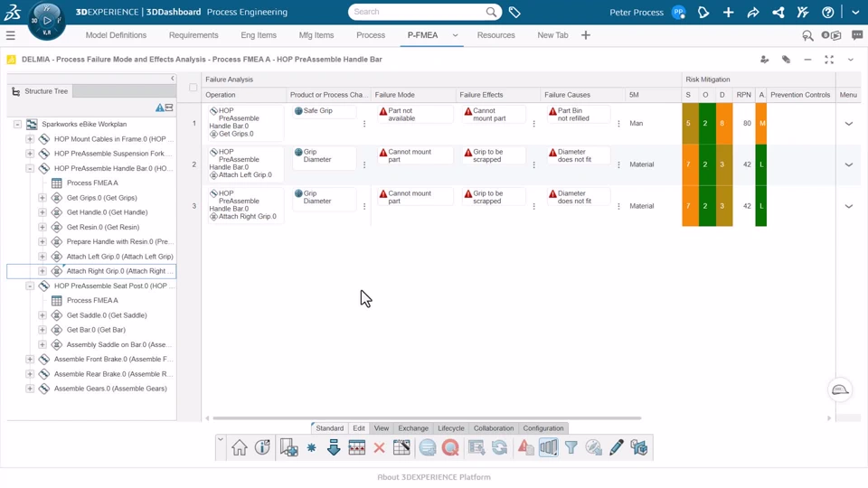Open the P-FMEA tab dropdown chevron
This screenshot has width=868, height=488.
coord(455,35)
